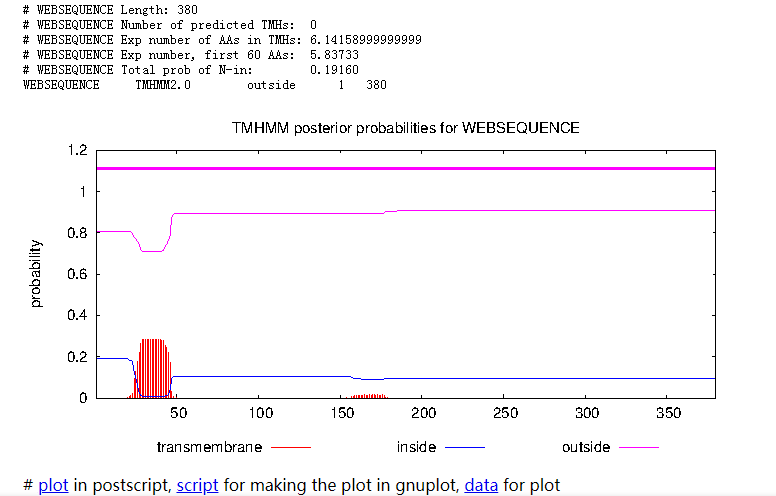Click the y-axis tick label 0.6

point(77,274)
